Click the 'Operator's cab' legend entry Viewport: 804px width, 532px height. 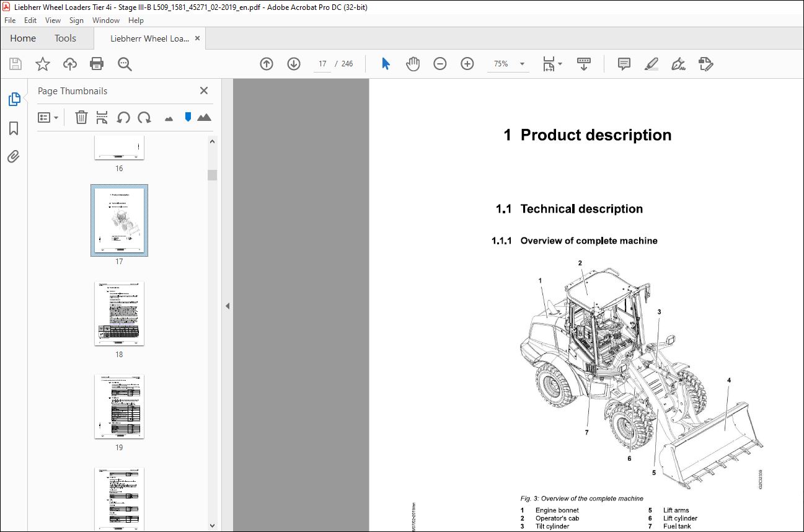pyautogui.click(x=557, y=518)
